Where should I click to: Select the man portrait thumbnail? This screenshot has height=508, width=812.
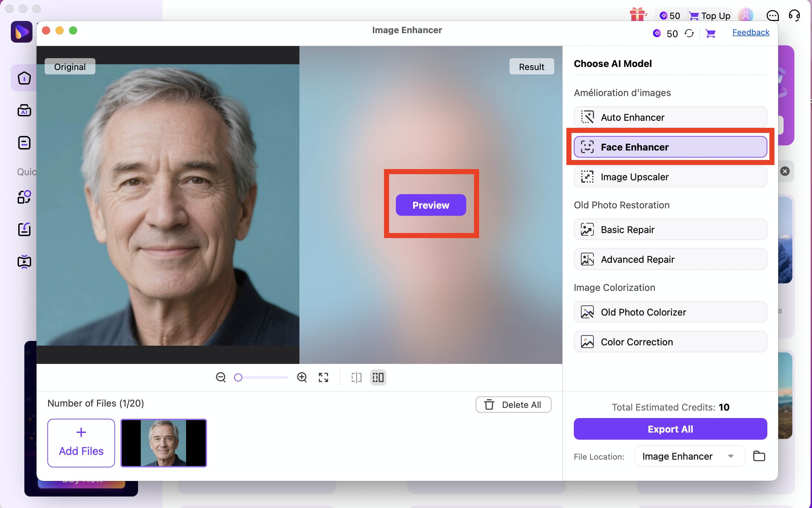tap(164, 443)
